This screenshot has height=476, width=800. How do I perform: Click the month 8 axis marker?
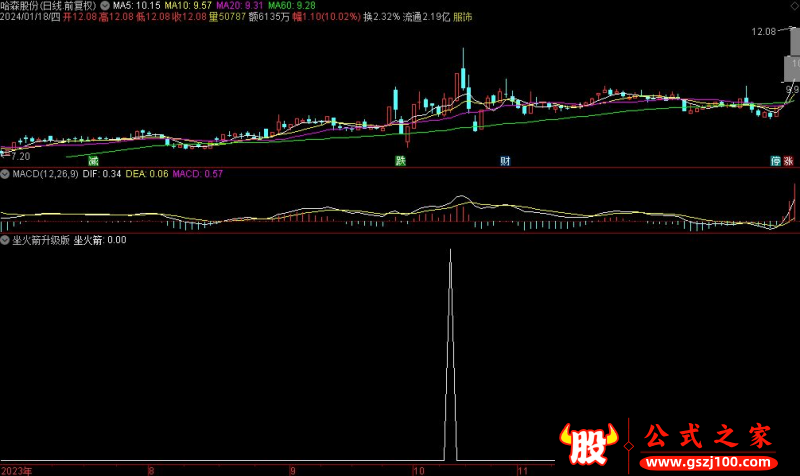tap(151, 471)
